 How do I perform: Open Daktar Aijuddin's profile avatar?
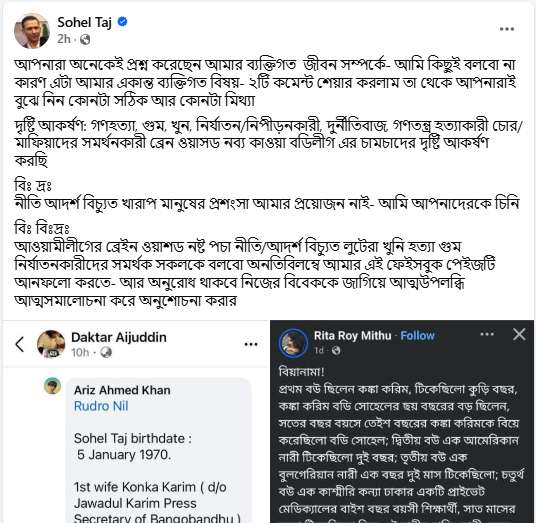51,344
